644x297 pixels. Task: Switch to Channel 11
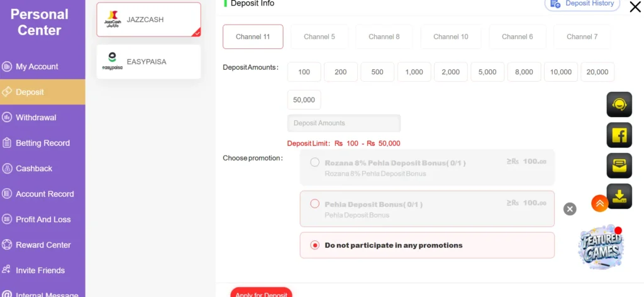coord(253,36)
